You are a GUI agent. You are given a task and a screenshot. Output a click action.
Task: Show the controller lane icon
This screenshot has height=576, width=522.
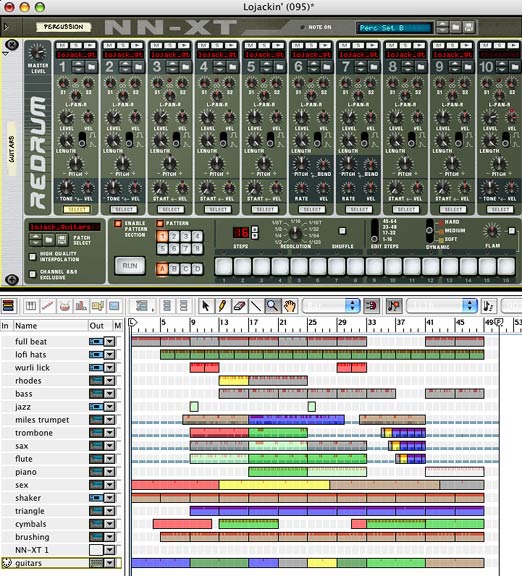tap(114, 306)
